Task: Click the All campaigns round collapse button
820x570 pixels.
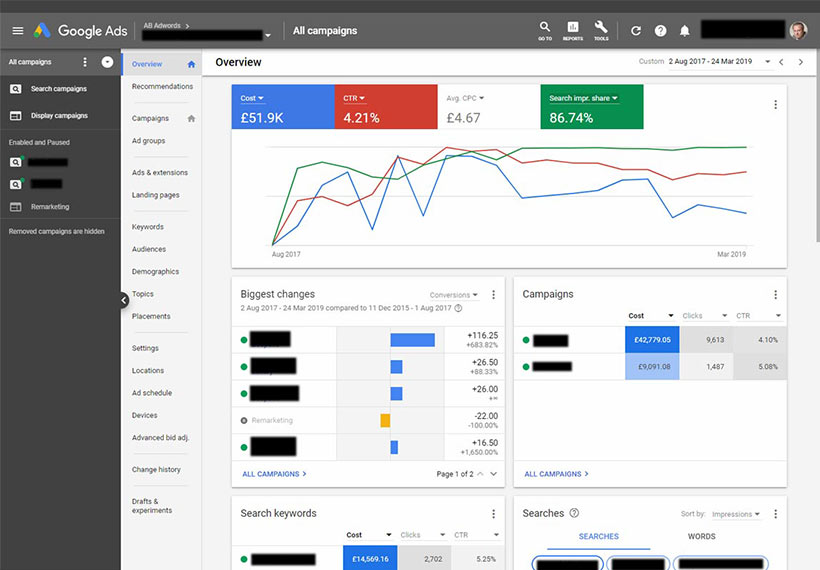Action: click(107, 62)
